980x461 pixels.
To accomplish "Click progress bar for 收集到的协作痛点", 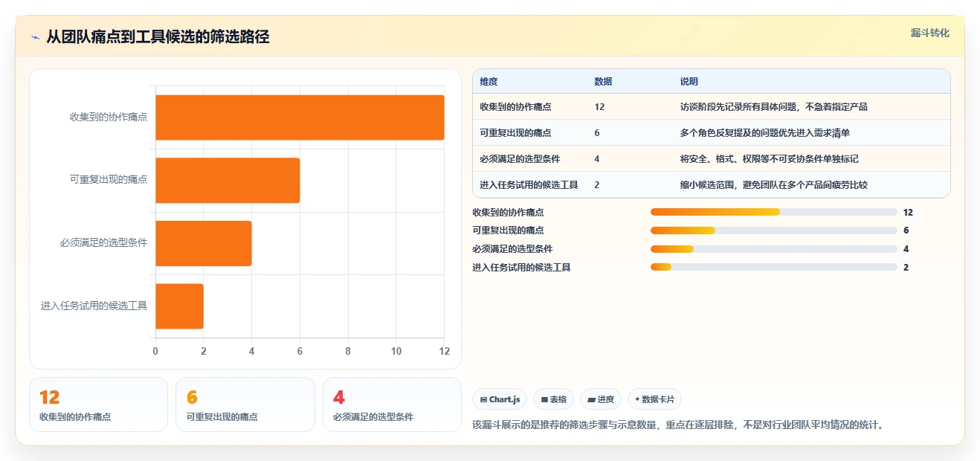I will point(773,212).
